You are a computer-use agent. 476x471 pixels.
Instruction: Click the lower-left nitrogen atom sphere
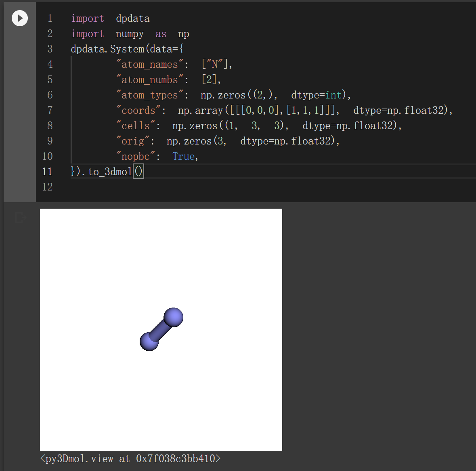[149, 342]
